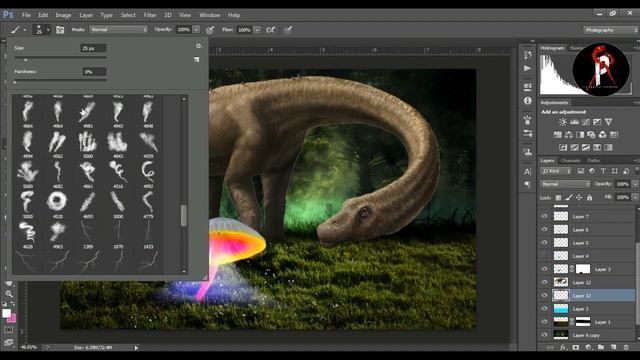Enable pressure control for opacity
The height and width of the screenshot is (360, 640).
point(210,30)
